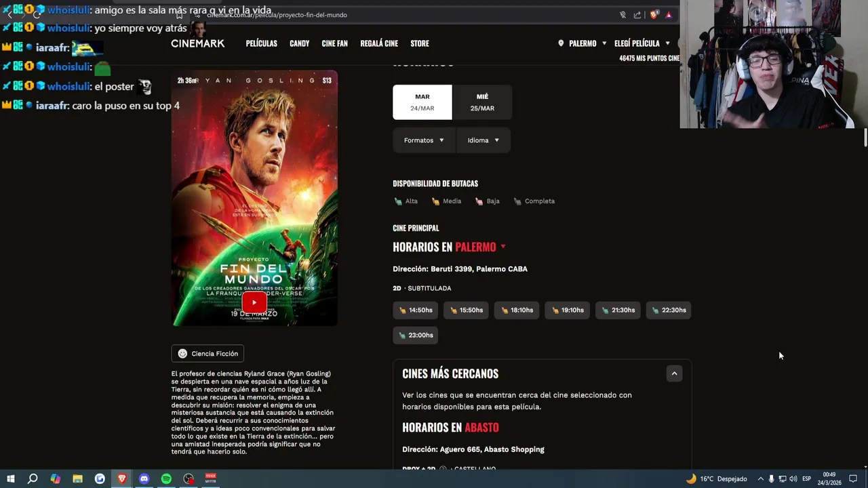Screen dimensions: 868x488
Task: Click the weather widget showing 16°C Despejado
Action: (716, 479)
